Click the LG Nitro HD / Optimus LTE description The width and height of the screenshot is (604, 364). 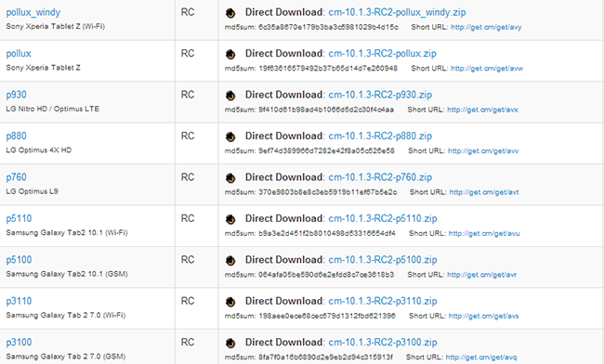(53, 109)
